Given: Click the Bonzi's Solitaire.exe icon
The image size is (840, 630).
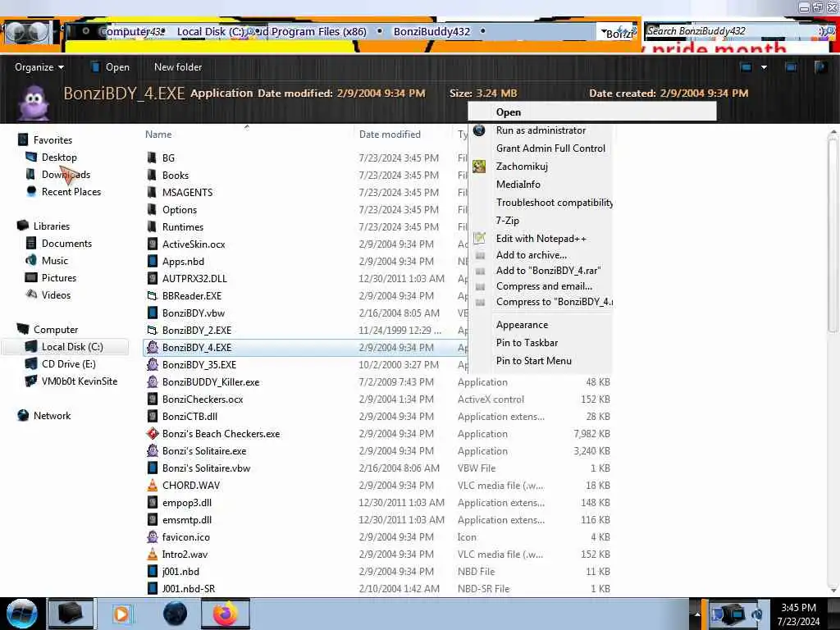Looking at the screenshot, I should [152, 450].
